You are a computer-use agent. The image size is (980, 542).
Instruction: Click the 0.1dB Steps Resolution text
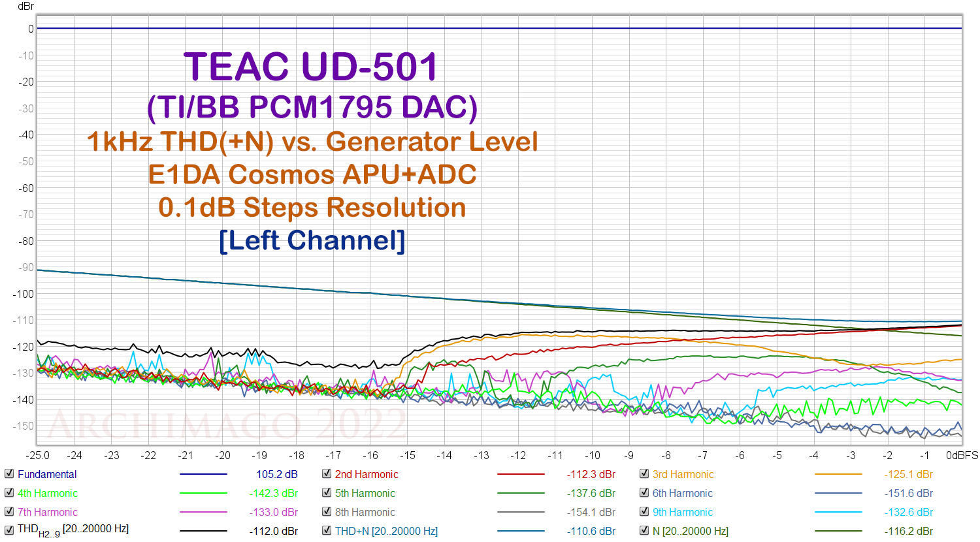click(x=312, y=208)
